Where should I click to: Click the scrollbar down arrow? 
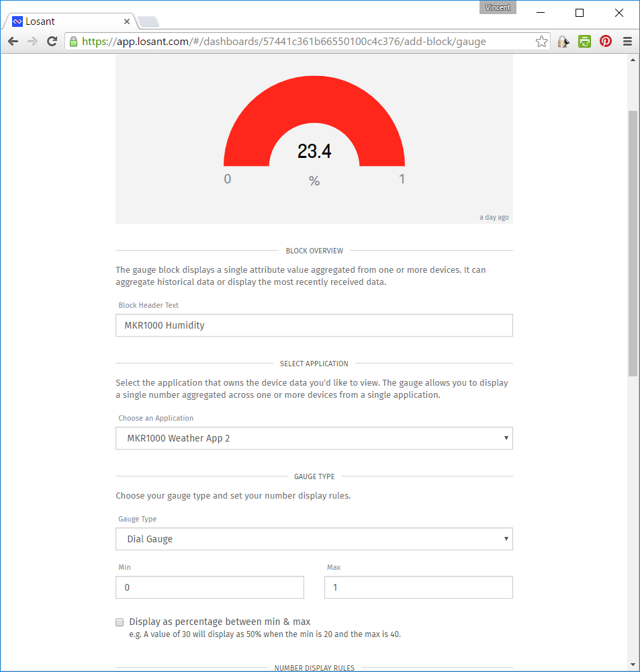[633, 665]
